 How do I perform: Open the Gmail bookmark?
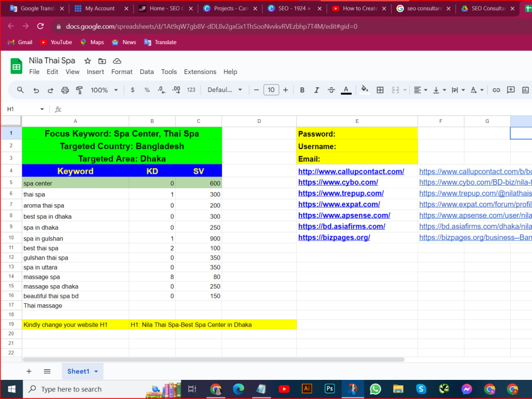coord(20,42)
